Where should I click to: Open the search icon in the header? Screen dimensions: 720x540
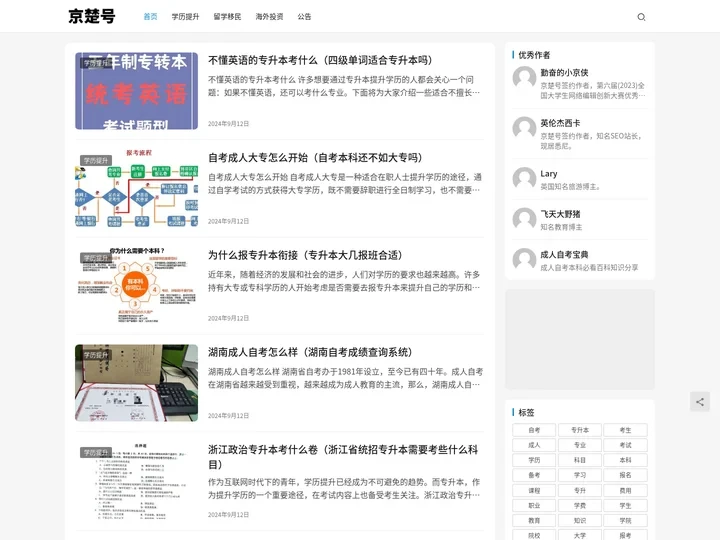click(641, 17)
